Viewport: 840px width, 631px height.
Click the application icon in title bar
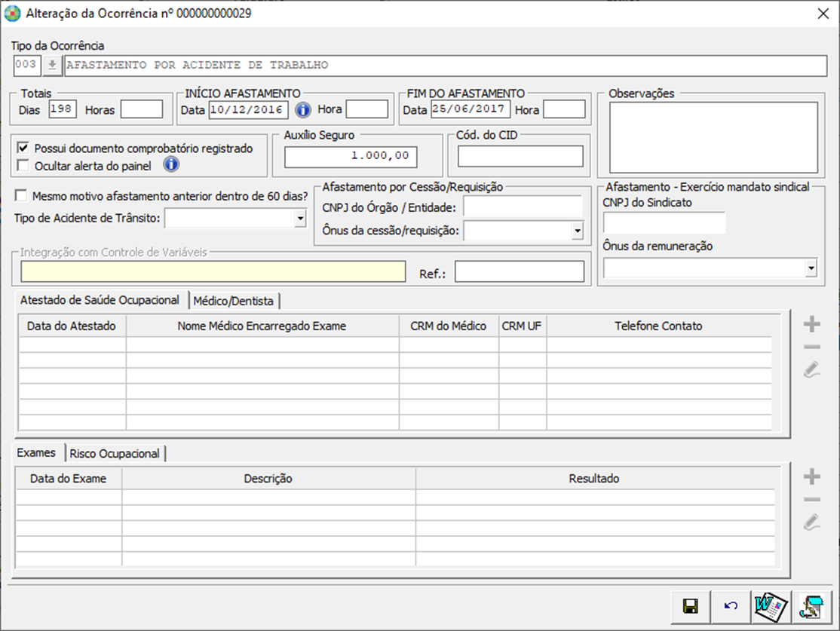12,14
